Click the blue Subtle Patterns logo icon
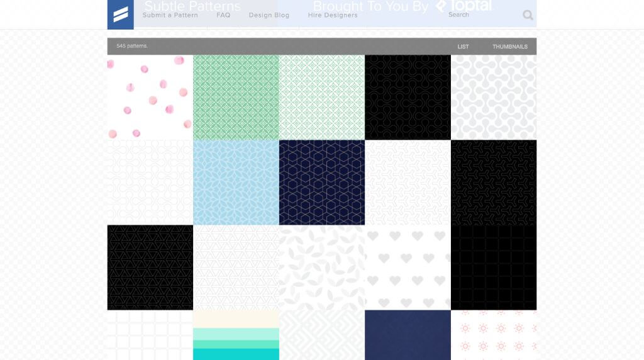644x360 pixels. [x=121, y=14]
